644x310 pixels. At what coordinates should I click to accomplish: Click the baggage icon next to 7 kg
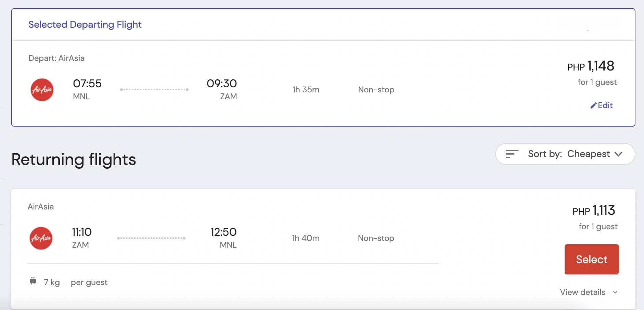[33, 281]
